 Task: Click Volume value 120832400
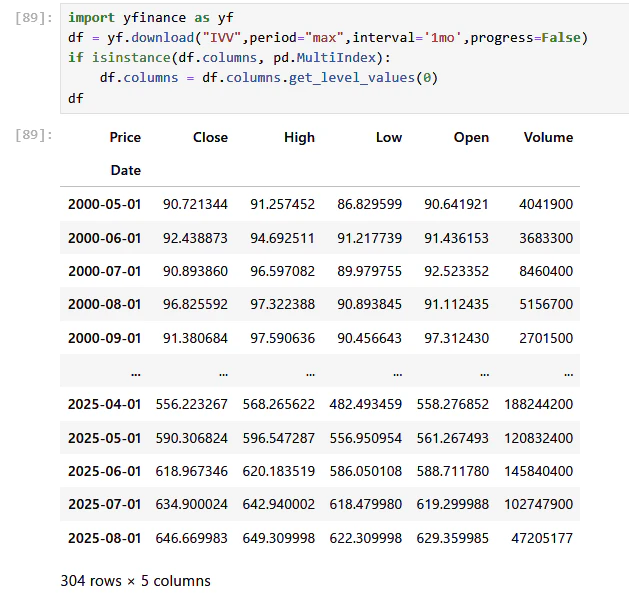(538, 438)
